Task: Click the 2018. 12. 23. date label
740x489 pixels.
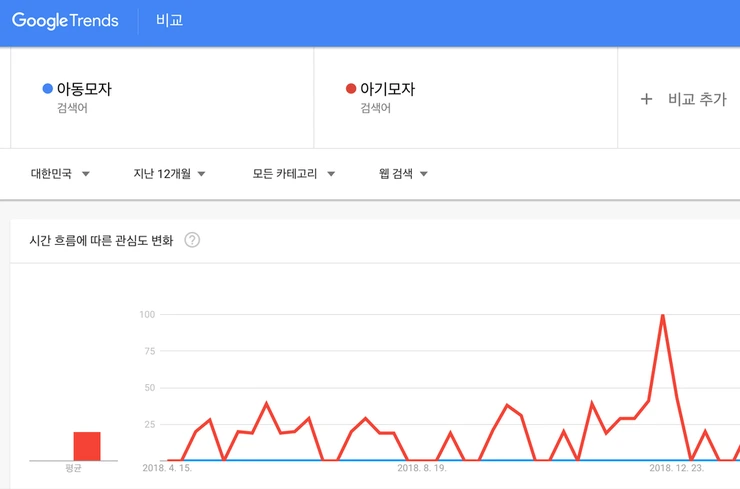Action: (x=677, y=468)
